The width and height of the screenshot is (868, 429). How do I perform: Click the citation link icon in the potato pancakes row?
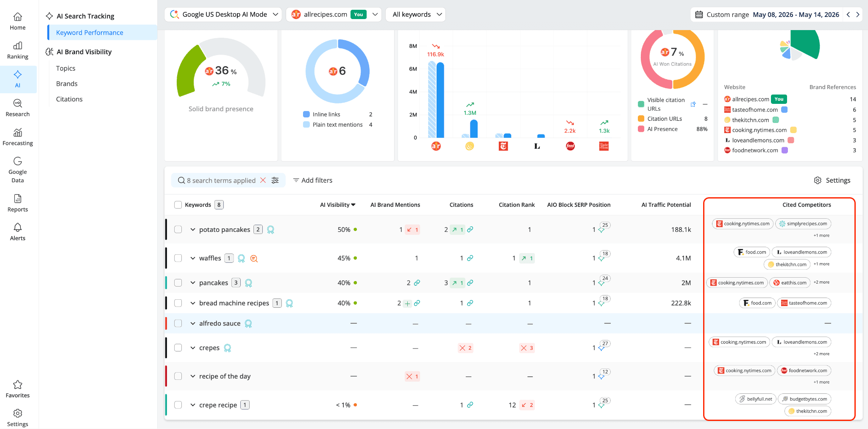(x=470, y=229)
